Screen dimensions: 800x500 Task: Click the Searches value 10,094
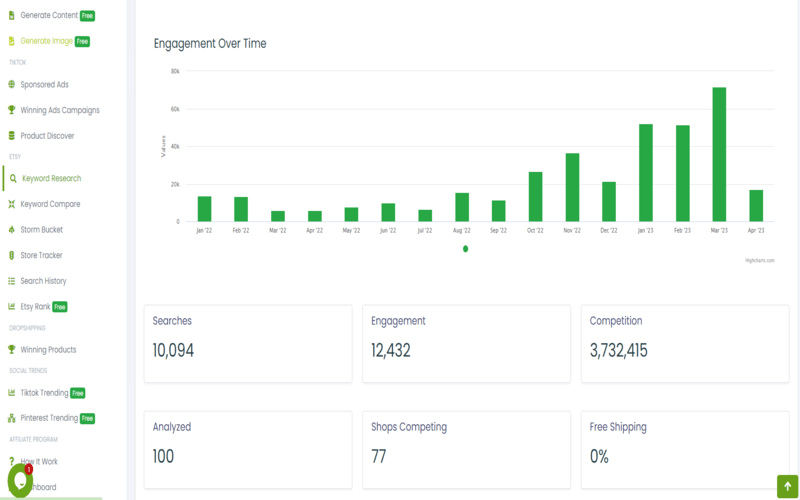173,351
